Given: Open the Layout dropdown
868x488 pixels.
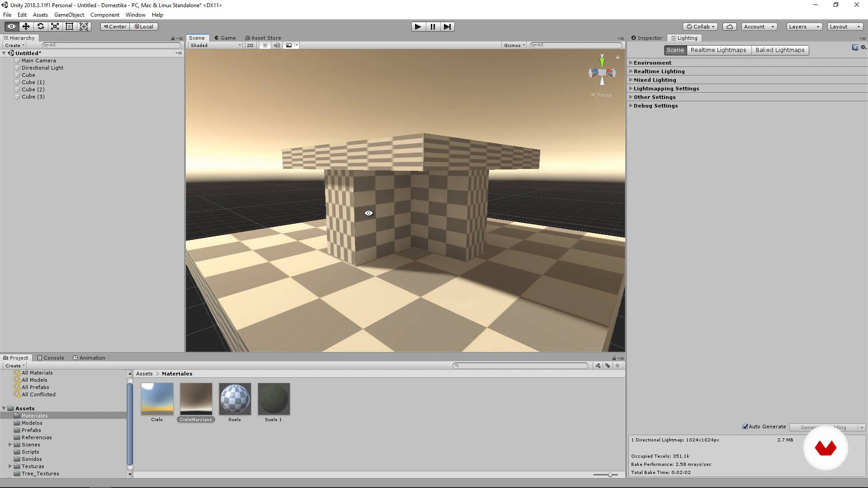Looking at the screenshot, I should 845,27.
